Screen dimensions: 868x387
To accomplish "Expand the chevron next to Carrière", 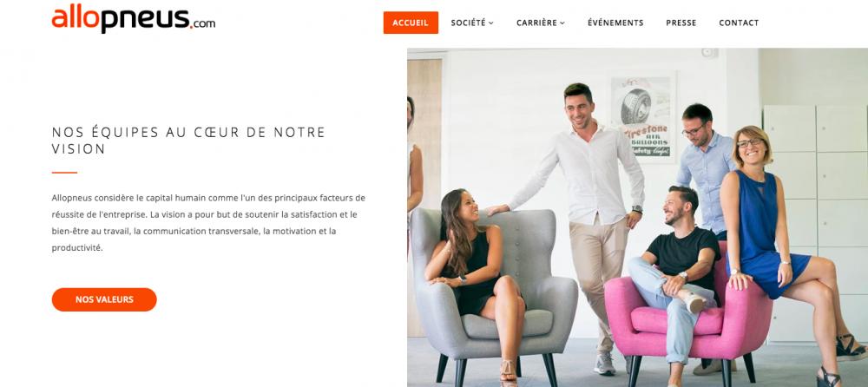I will (x=562, y=23).
